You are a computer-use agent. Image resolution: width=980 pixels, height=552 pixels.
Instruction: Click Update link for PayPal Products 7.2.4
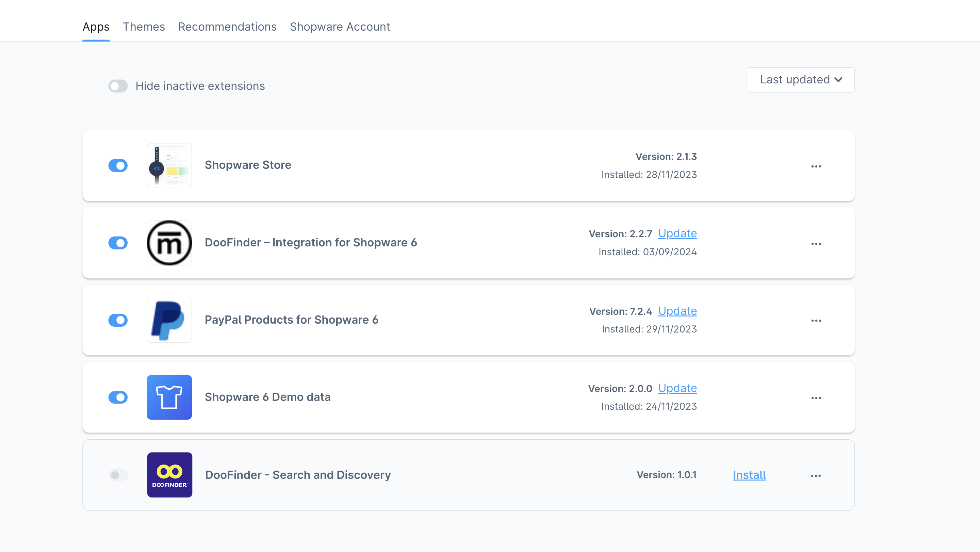click(677, 311)
